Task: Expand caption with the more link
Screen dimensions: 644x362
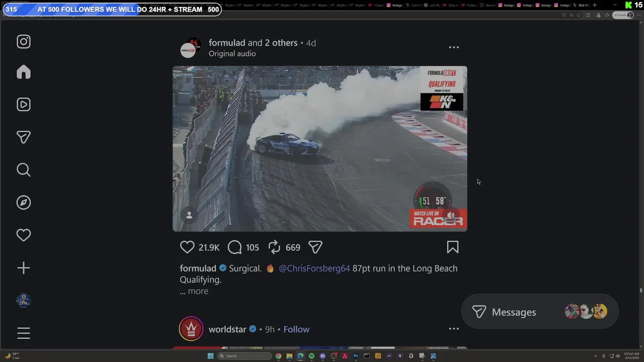Action: click(x=198, y=291)
